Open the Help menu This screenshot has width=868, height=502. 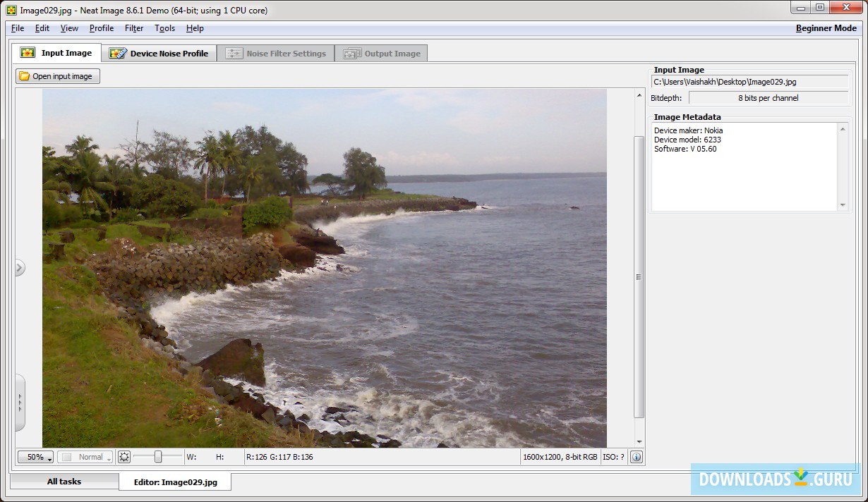[195, 28]
